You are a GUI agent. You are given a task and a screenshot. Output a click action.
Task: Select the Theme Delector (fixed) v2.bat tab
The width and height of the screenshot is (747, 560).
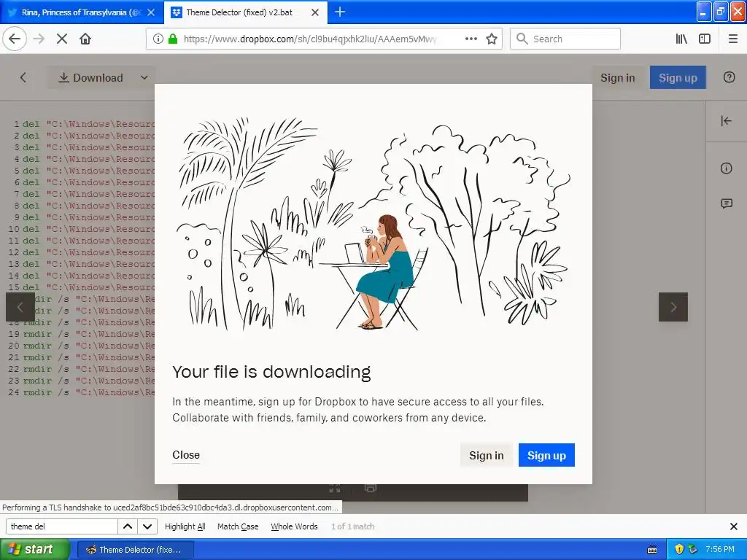pos(245,12)
